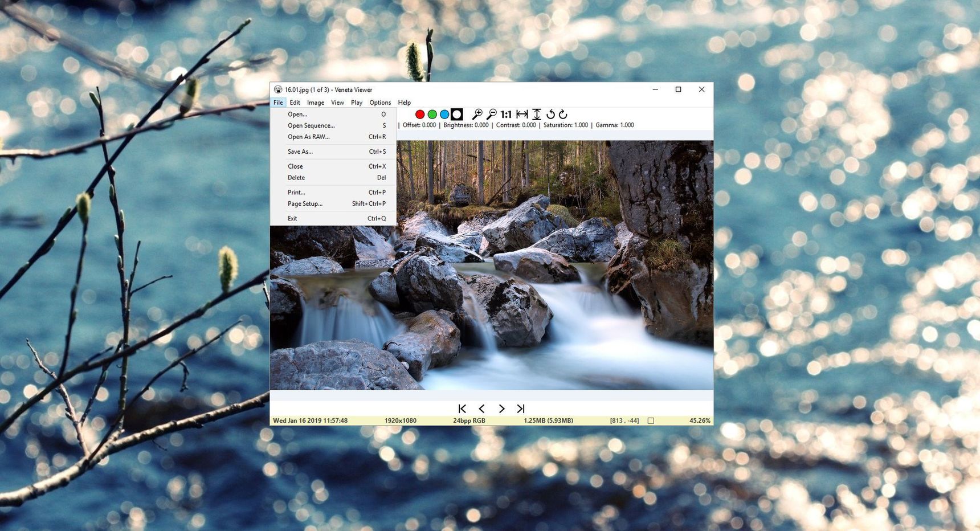980x531 pixels.
Task: Toggle the alpha channel icon
Action: point(457,115)
